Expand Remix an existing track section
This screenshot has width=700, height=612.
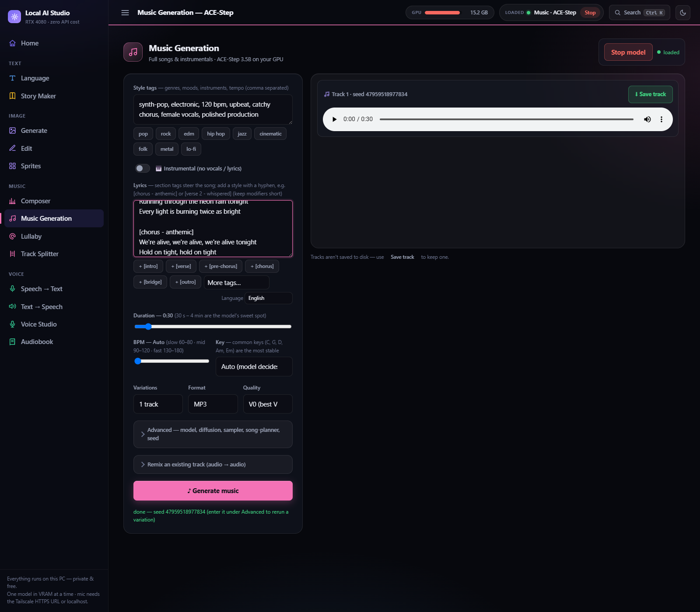(x=213, y=464)
